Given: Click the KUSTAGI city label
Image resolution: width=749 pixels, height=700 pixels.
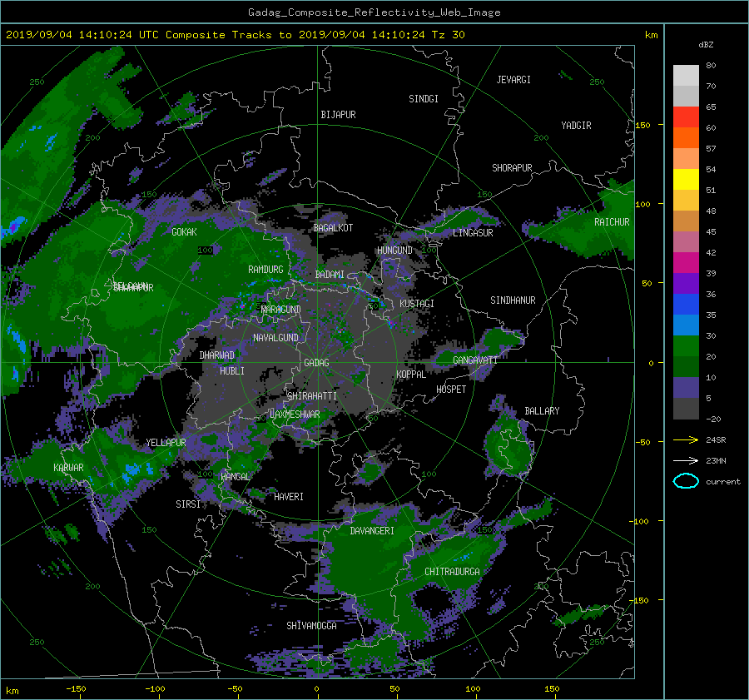Looking at the screenshot, I should [417, 304].
